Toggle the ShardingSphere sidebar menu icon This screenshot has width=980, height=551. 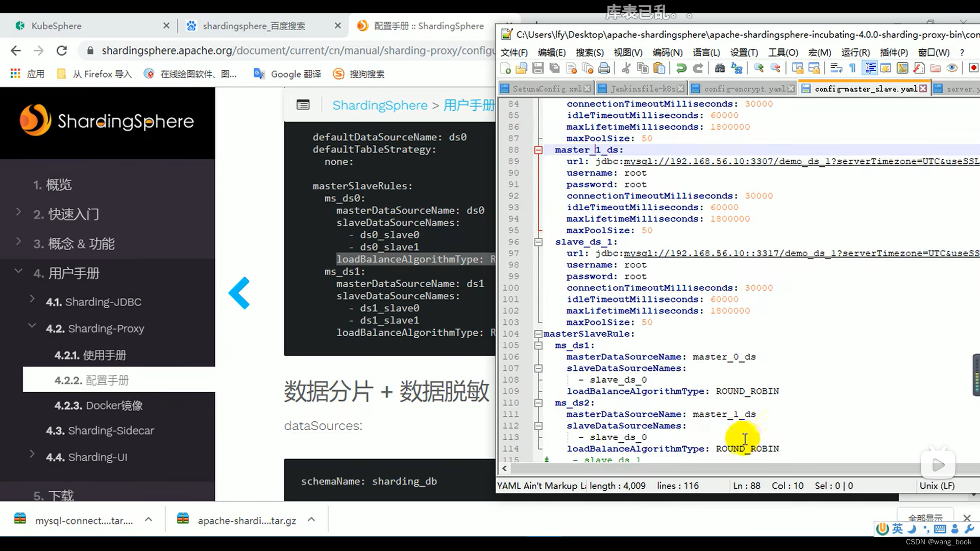coord(303,105)
